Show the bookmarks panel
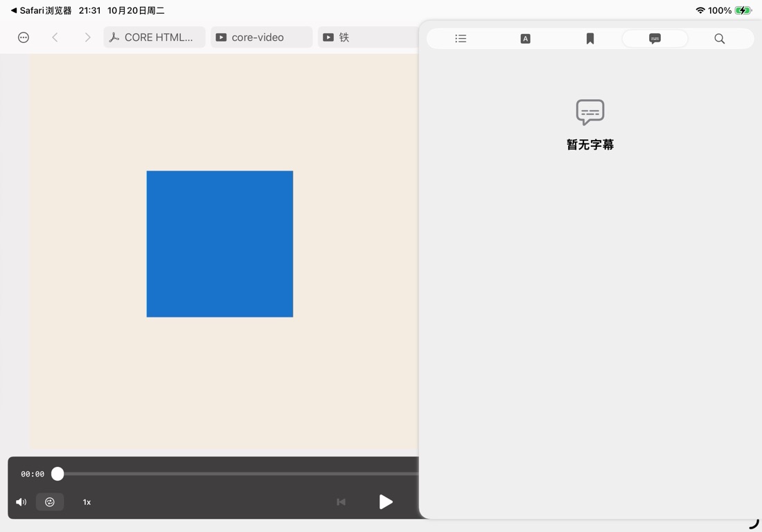Viewport: 762px width, 532px height. 590,39
